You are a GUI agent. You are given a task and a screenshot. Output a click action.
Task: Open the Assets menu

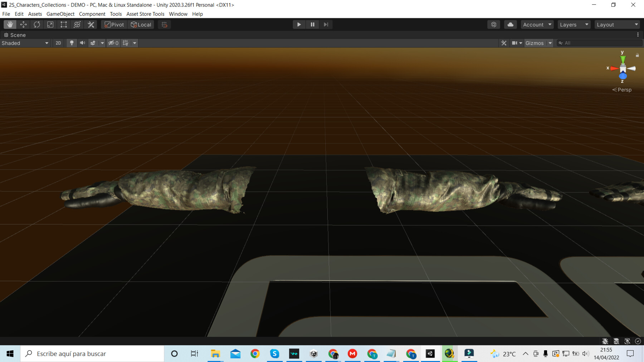(x=35, y=14)
